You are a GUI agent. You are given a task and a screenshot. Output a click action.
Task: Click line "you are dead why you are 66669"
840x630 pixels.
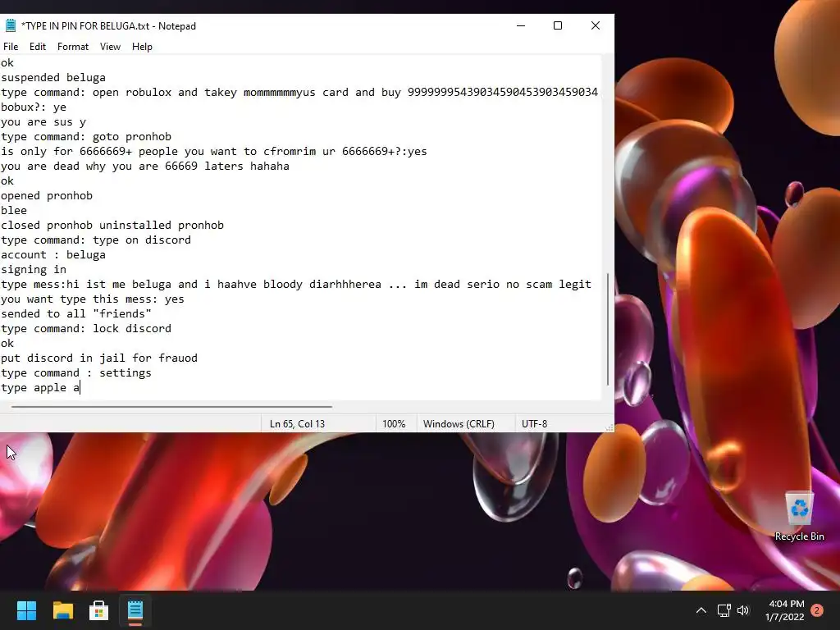[145, 166]
